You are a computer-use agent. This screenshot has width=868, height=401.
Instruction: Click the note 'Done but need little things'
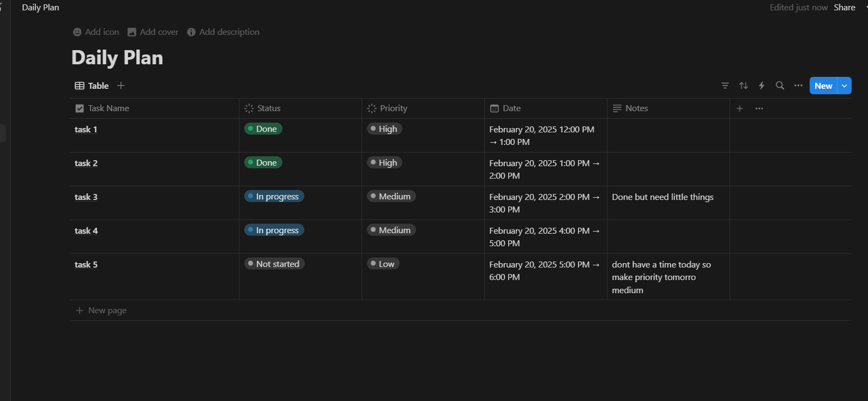pos(662,197)
